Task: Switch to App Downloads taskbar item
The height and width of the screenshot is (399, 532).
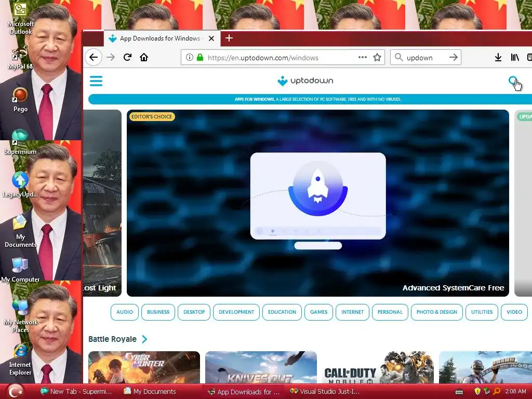Action: click(244, 392)
